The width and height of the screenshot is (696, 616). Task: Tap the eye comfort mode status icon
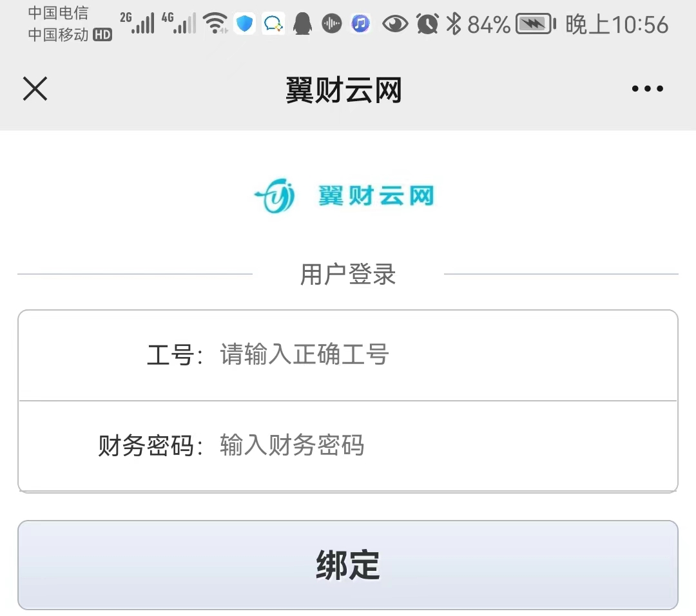(x=395, y=24)
